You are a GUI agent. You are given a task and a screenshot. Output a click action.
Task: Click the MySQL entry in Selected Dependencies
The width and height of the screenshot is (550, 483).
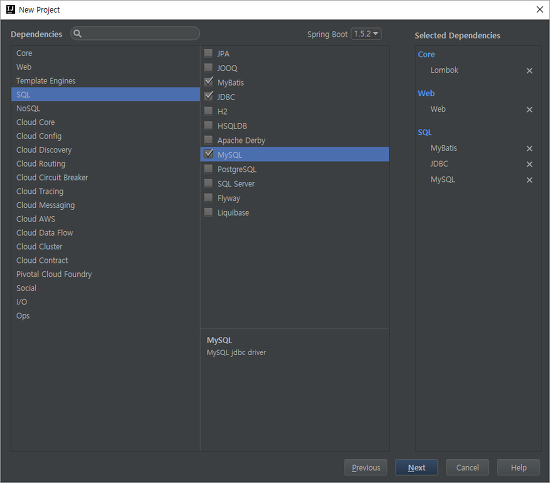[x=443, y=180]
